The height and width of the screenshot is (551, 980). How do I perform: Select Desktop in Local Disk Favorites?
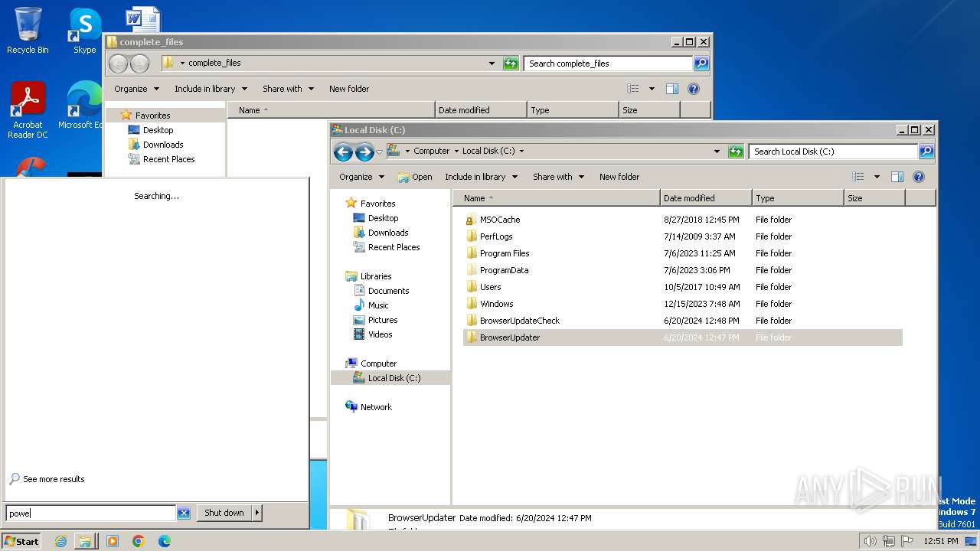coord(383,218)
